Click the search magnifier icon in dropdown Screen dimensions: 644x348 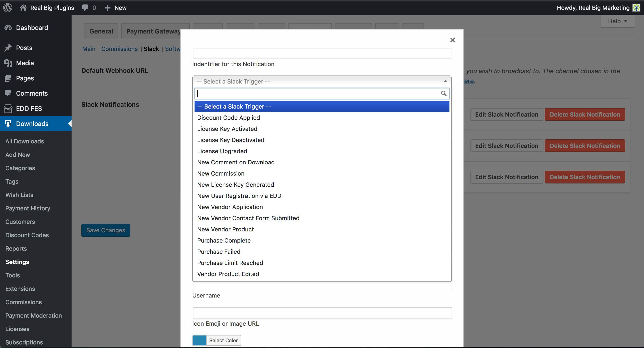point(443,93)
